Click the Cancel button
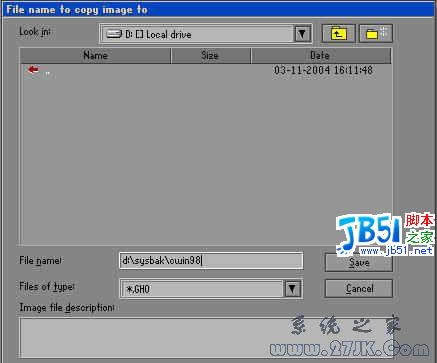The image size is (437, 363). point(359,288)
